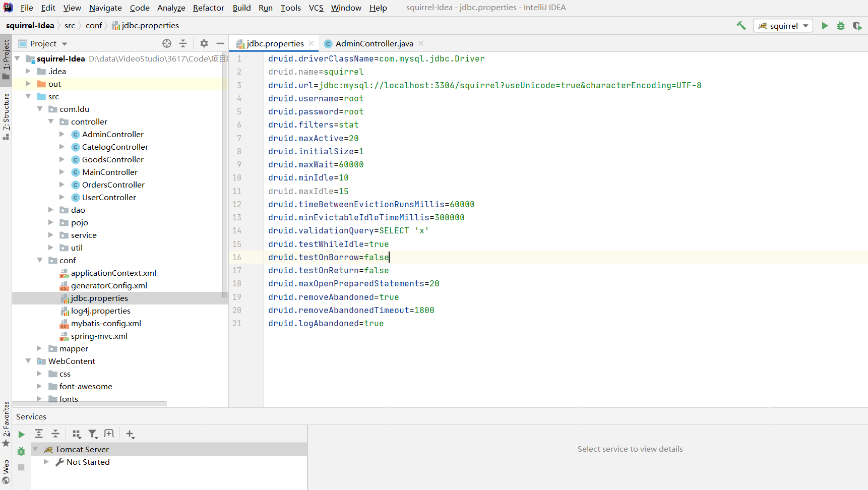
Task: Collapse the conf folder
Action: pos(39,260)
